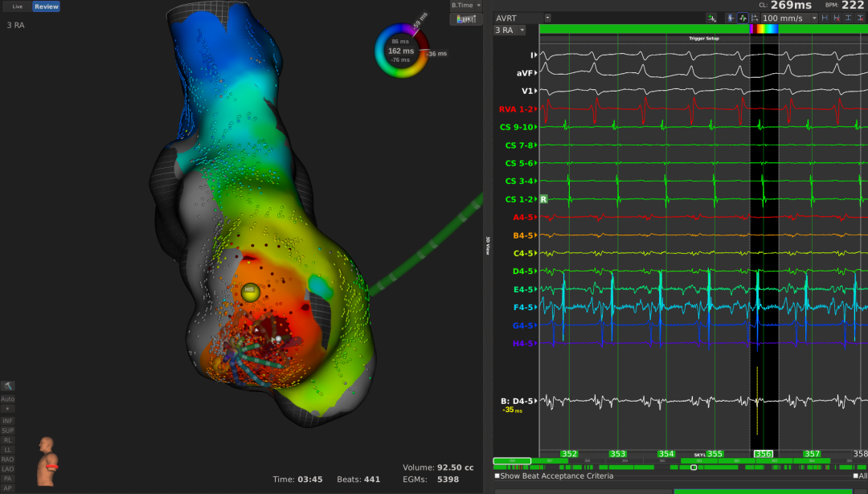The image size is (868, 494).
Task: Click the hammer tool icon
Action: (8, 386)
